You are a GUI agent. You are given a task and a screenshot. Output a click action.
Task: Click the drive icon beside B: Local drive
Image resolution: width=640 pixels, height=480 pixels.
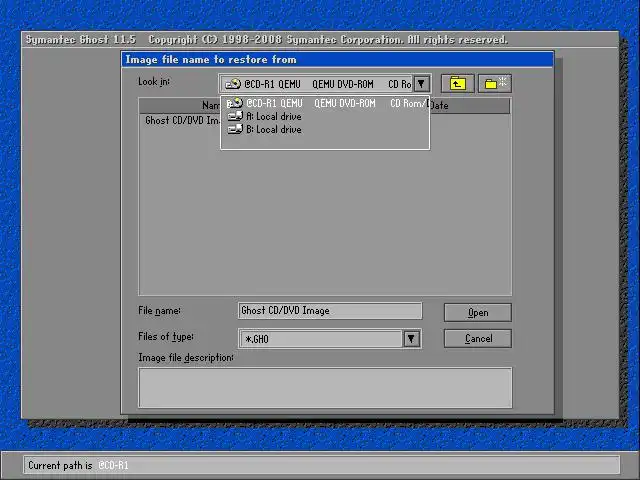point(235,129)
